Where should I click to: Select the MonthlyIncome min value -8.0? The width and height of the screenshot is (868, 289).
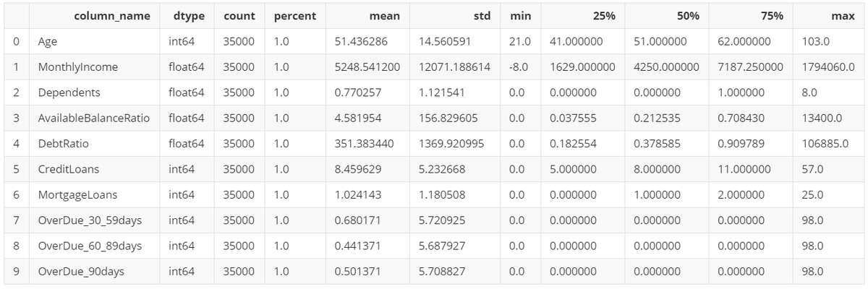[x=516, y=67]
